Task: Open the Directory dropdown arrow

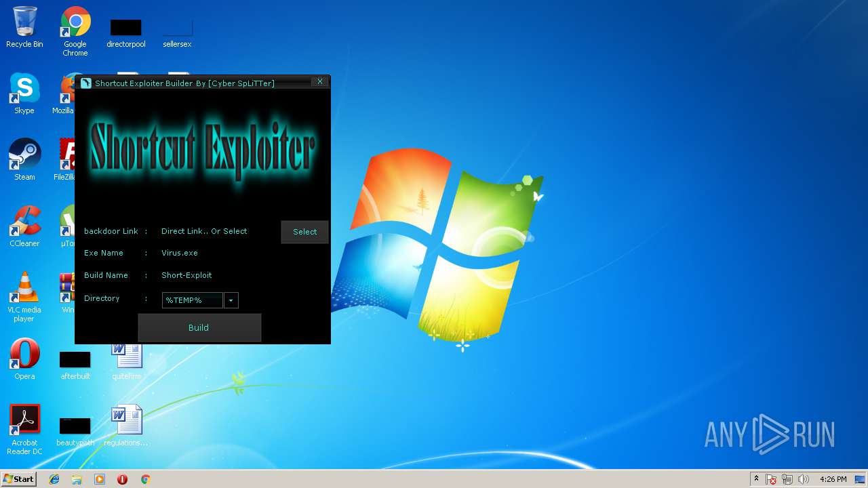Action: pos(231,300)
